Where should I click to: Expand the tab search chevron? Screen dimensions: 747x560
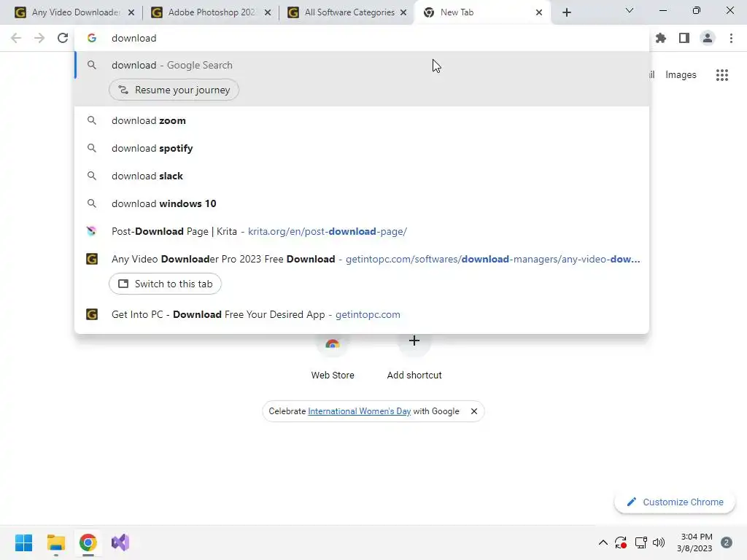tap(630, 10)
